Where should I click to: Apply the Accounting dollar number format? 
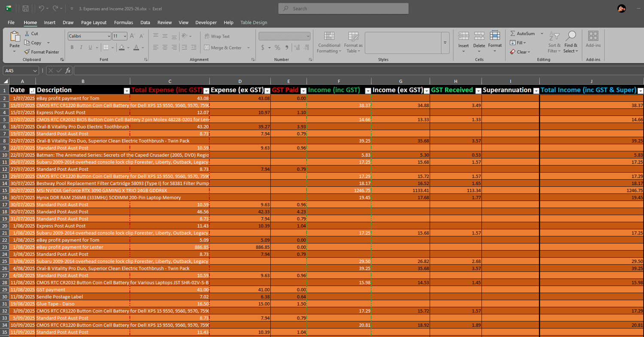263,48
